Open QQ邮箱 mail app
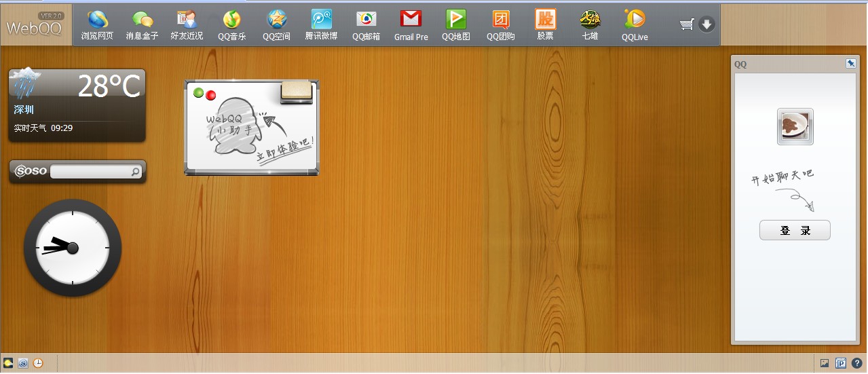This screenshot has width=868, height=374. click(x=366, y=25)
